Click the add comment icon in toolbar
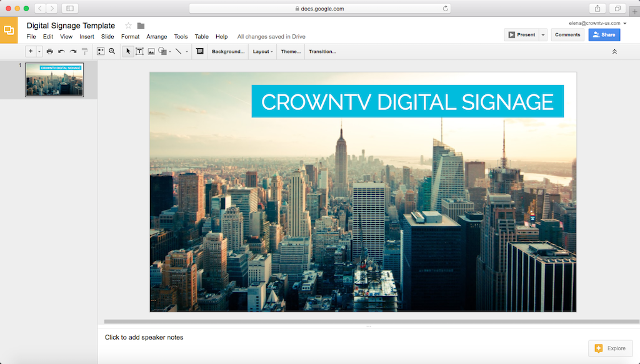 click(200, 51)
